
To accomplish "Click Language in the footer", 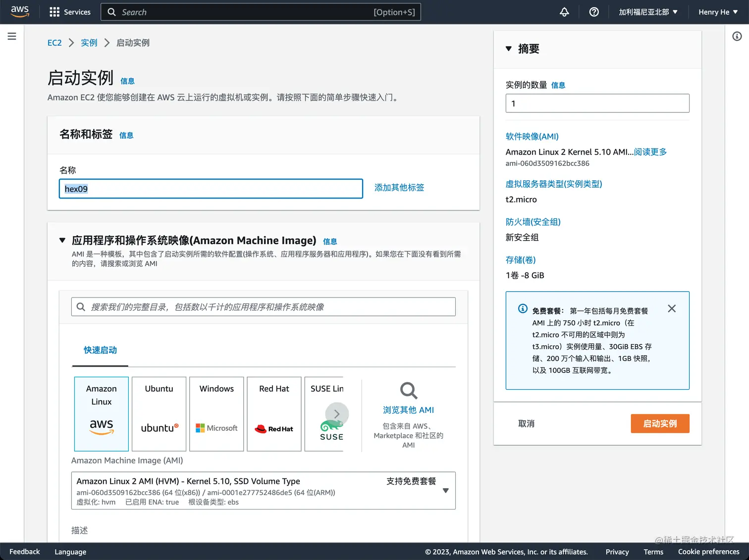I will point(70,552).
